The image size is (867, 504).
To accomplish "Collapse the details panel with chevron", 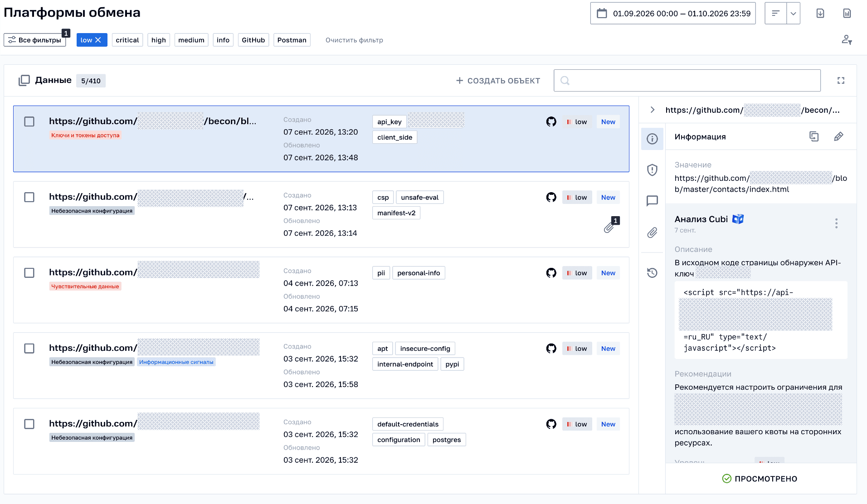I will pos(652,110).
